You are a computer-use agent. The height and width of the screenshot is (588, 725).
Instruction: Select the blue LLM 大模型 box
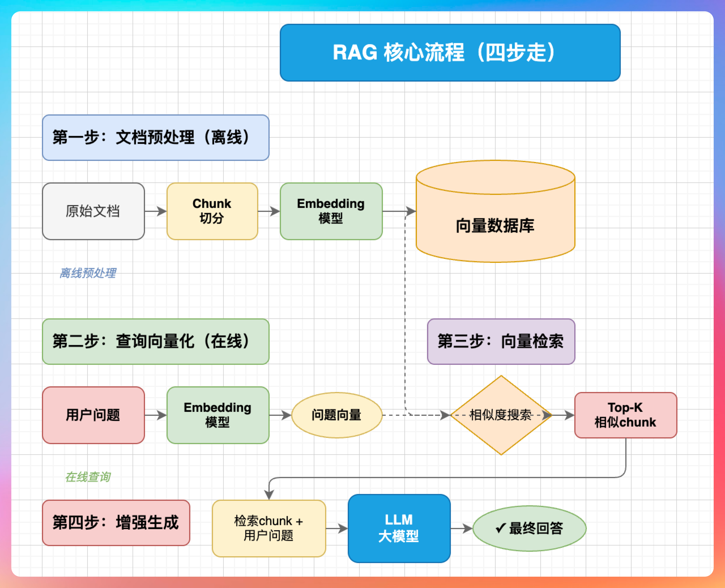click(399, 529)
